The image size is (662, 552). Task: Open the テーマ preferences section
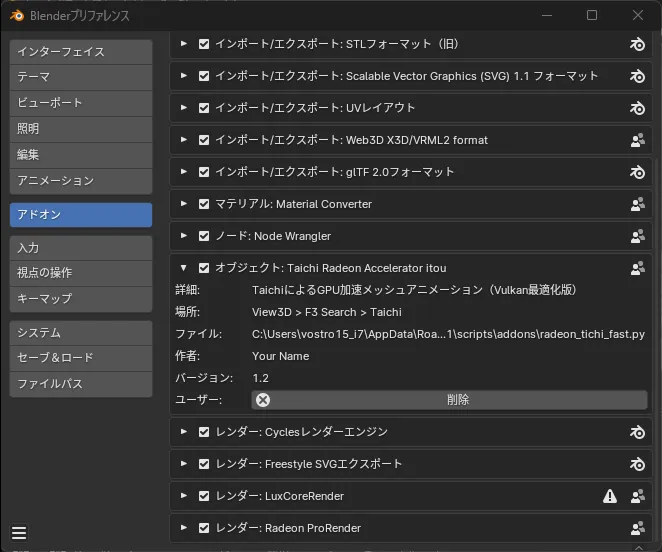click(81, 77)
